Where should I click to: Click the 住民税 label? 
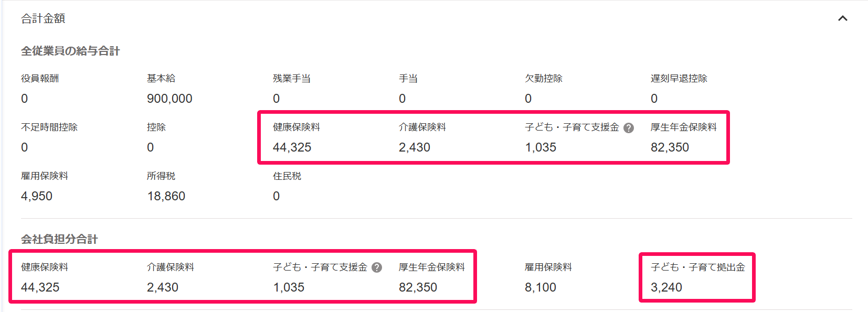click(287, 176)
